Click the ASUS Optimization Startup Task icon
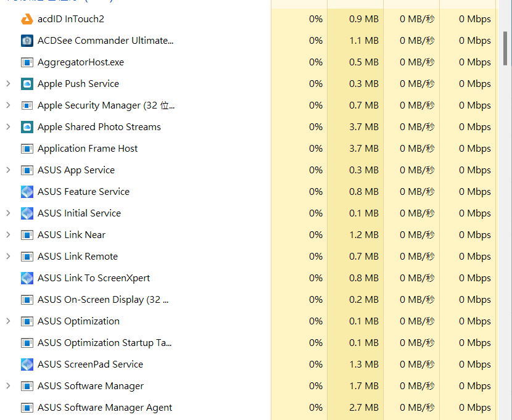Viewport: 512px width, 420px height. pos(27,343)
